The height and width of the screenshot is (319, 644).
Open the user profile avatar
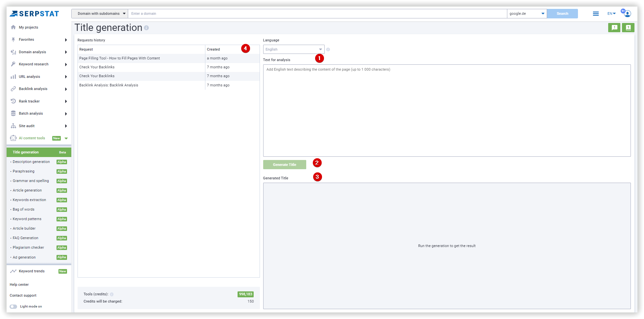pyautogui.click(x=627, y=13)
